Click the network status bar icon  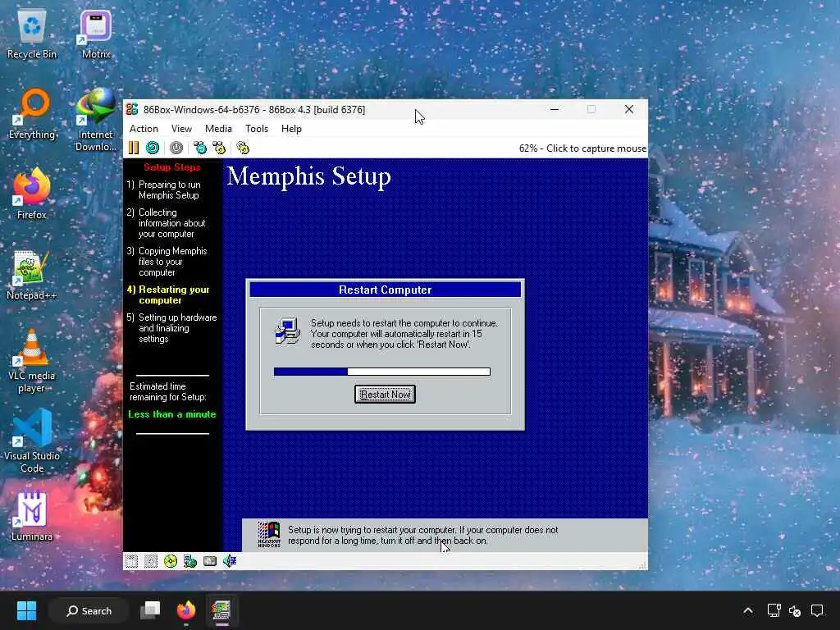[190, 561]
